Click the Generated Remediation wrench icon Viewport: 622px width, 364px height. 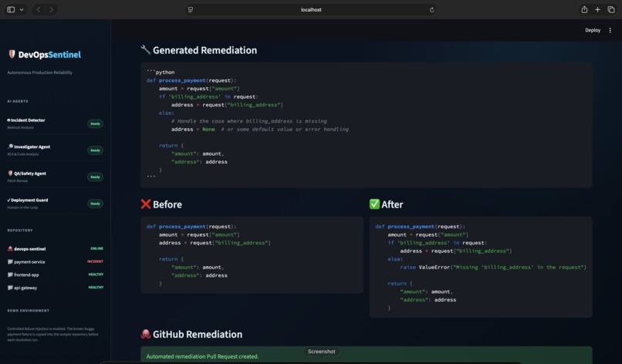click(146, 49)
